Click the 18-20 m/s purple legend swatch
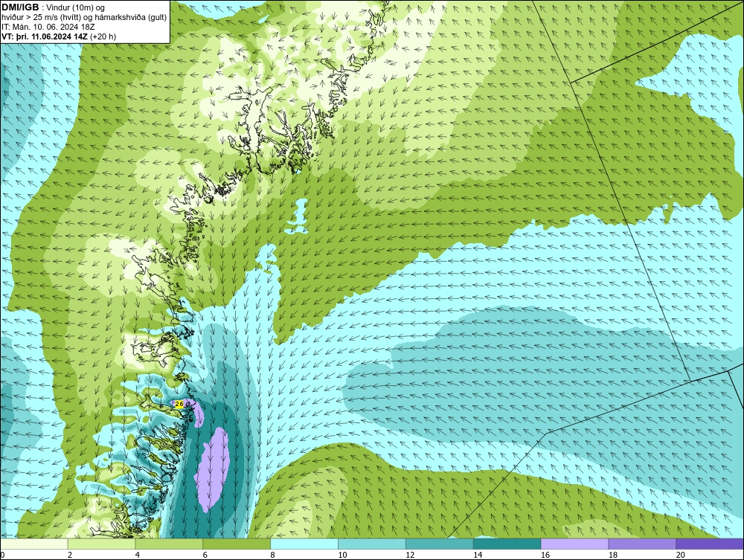Viewport: 744px width, 560px height. tap(643, 544)
